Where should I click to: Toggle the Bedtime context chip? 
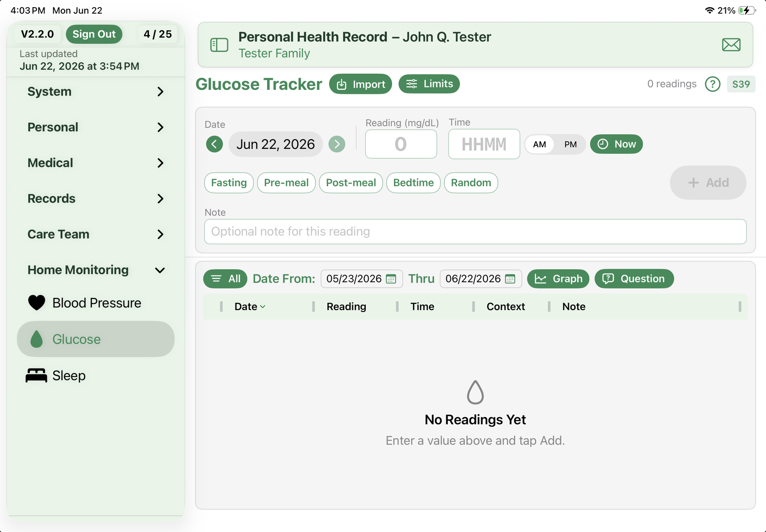[x=414, y=183]
